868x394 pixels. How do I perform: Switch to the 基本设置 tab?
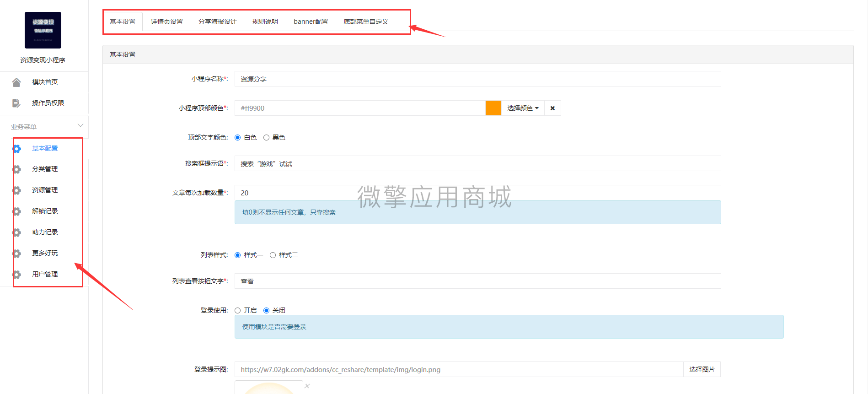point(123,22)
